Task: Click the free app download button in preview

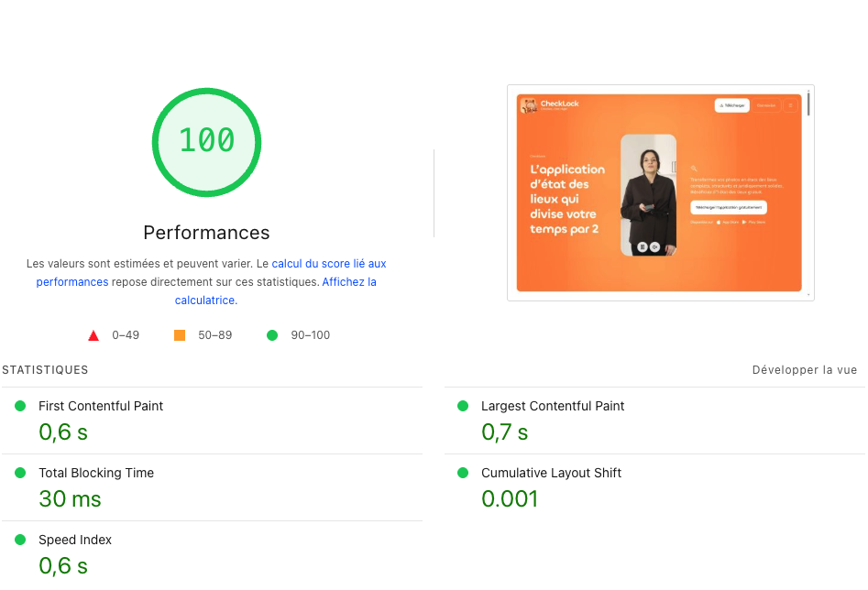Action: [728, 208]
